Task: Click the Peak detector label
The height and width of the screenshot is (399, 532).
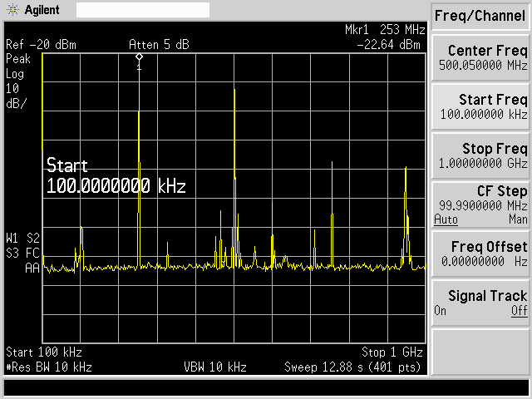Action: tap(18, 59)
